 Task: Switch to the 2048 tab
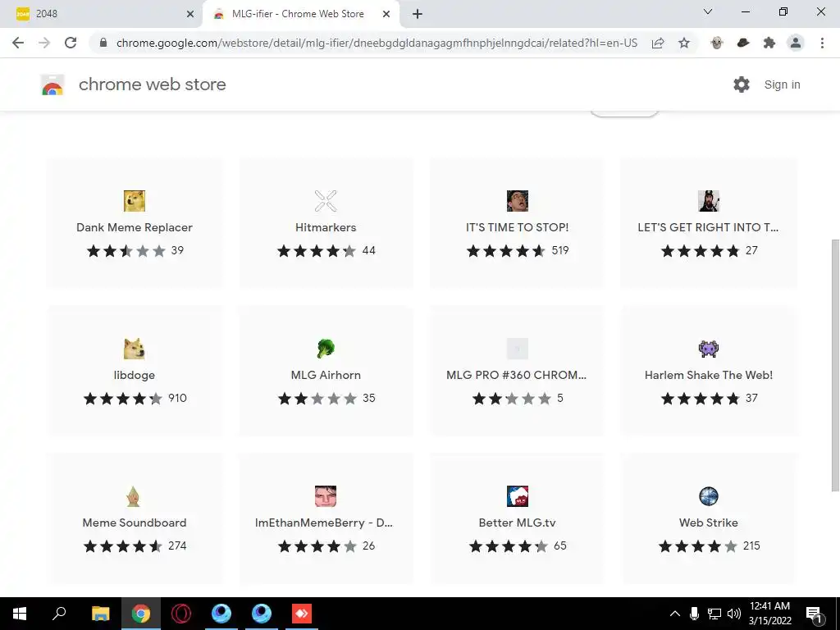[102, 14]
